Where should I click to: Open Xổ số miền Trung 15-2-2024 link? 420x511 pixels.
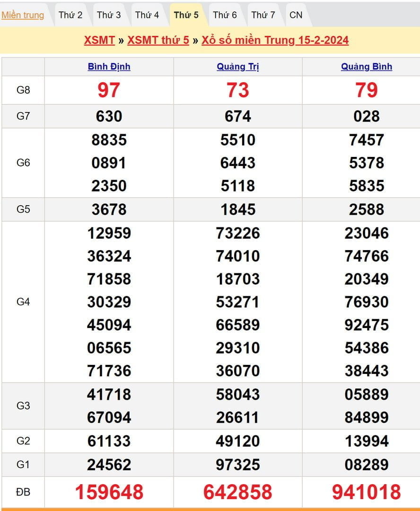(275, 40)
